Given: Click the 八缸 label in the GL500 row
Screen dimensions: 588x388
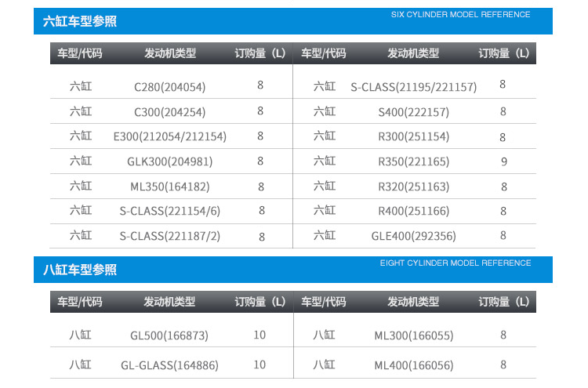Looking at the screenshot, I should (80, 335).
